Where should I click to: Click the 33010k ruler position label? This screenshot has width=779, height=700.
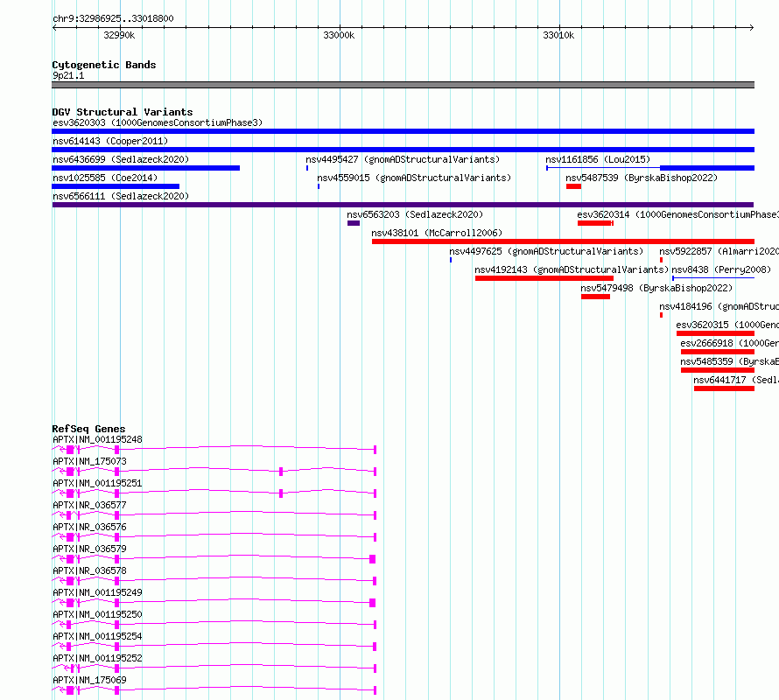pyautogui.click(x=558, y=35)
